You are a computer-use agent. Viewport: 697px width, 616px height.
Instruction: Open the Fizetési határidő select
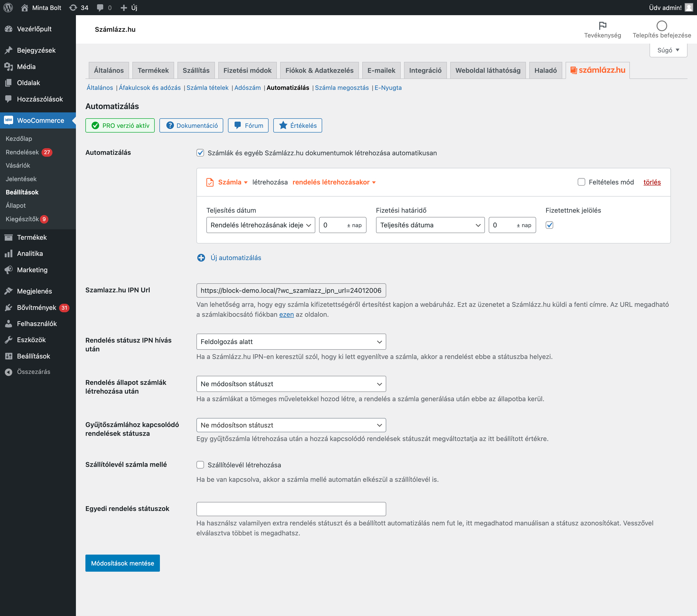[x=430, y=225]
